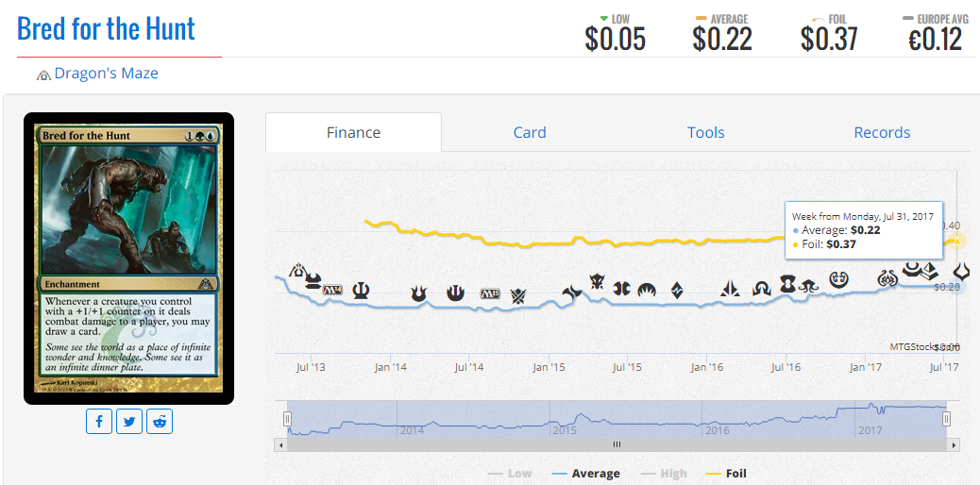Screen dimensions: 980x485
Task: Click the Magic Origins set symbol
Action: (646, 290)
